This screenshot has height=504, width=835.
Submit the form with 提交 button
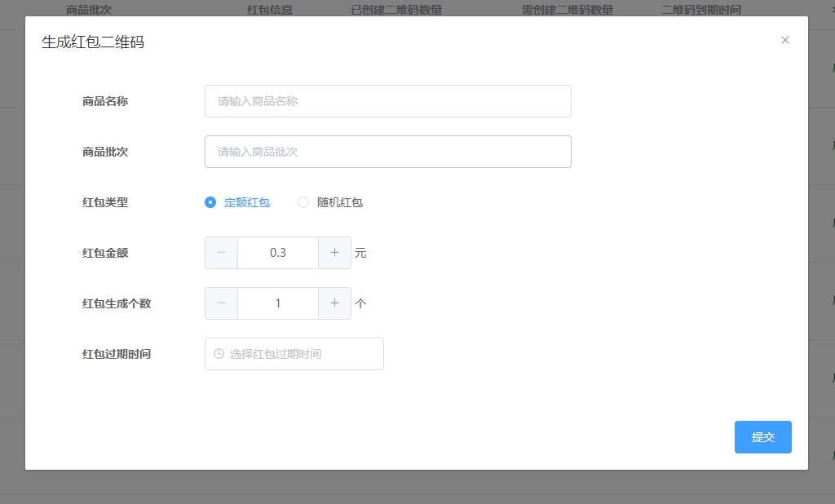click(x=763, y=437)
